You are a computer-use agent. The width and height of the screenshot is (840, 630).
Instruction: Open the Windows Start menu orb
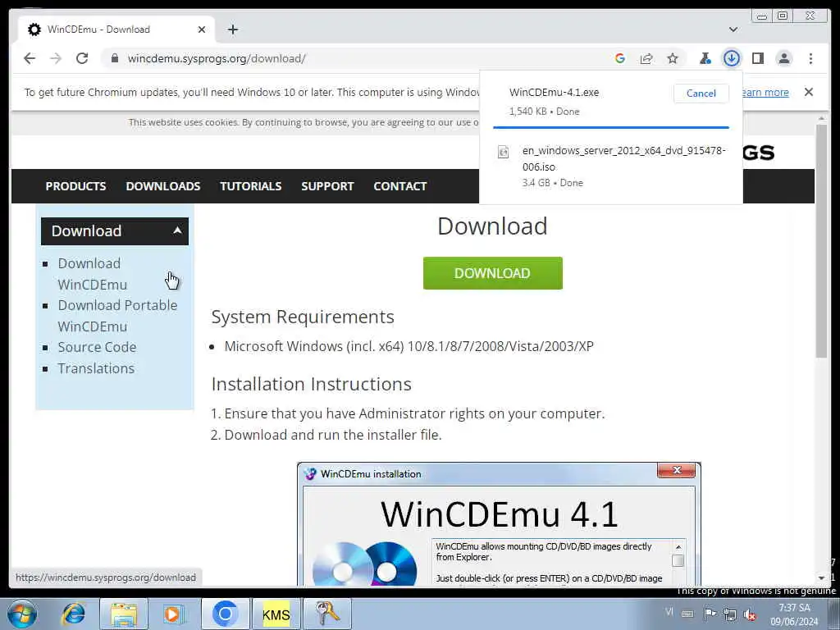coord(22,614)
